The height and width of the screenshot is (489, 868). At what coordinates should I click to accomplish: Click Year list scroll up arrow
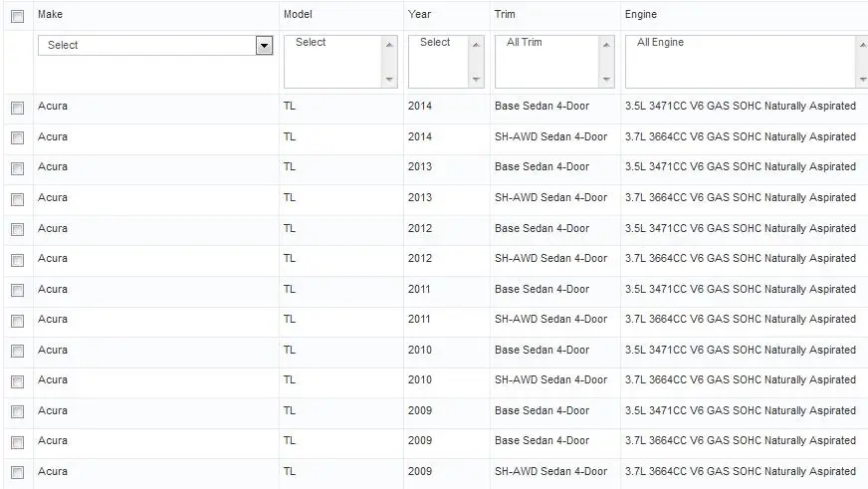tap(476, 44)
